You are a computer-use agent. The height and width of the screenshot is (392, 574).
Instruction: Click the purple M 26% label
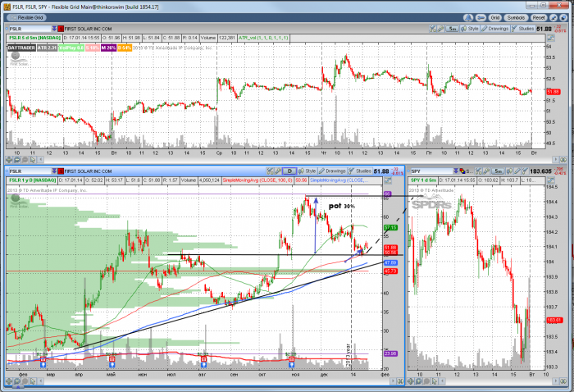[108, 48]
